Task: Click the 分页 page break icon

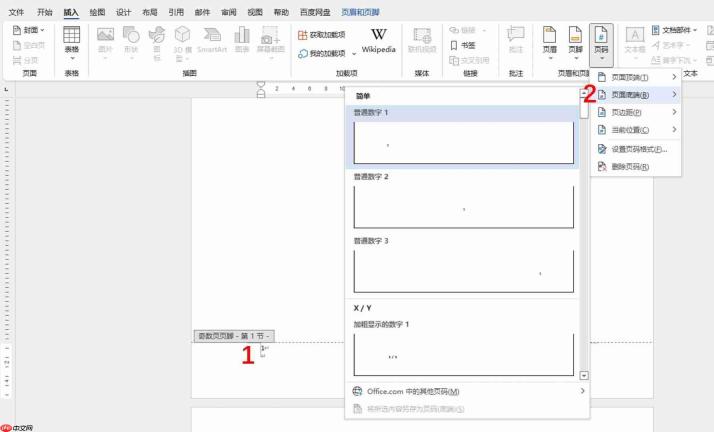Action: (17, 60)
